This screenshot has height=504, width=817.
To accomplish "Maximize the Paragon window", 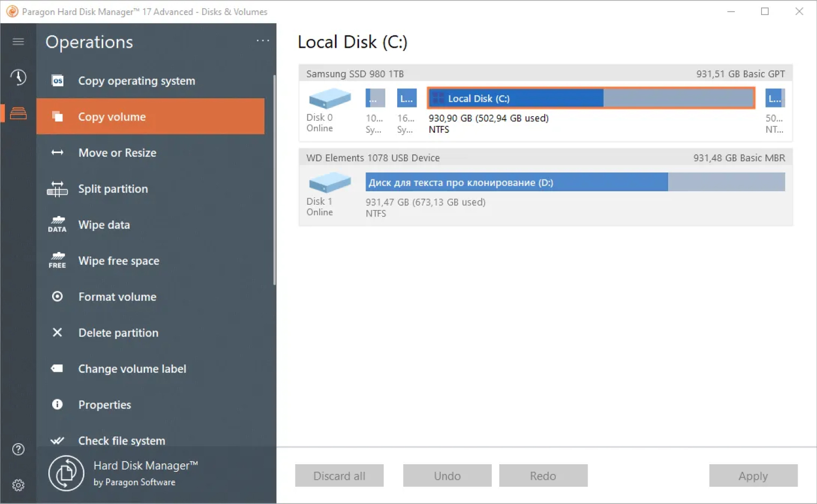I will [x=765, y=11].
